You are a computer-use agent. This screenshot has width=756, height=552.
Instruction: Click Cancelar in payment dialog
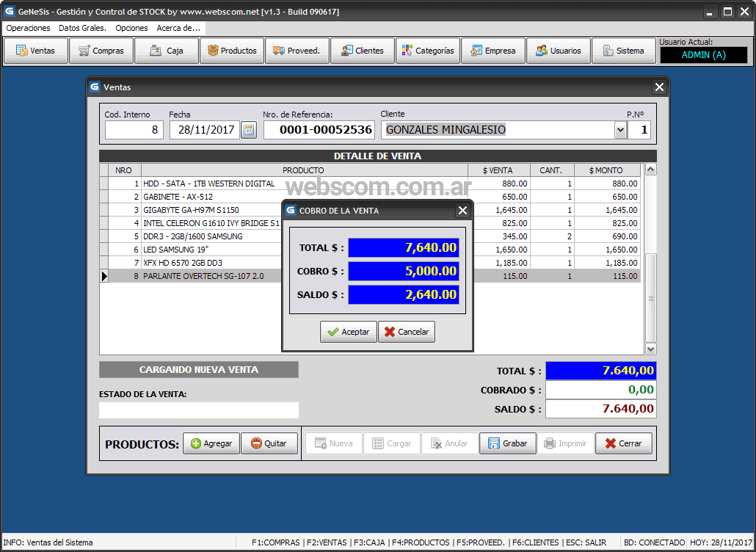tap(407, 332)
